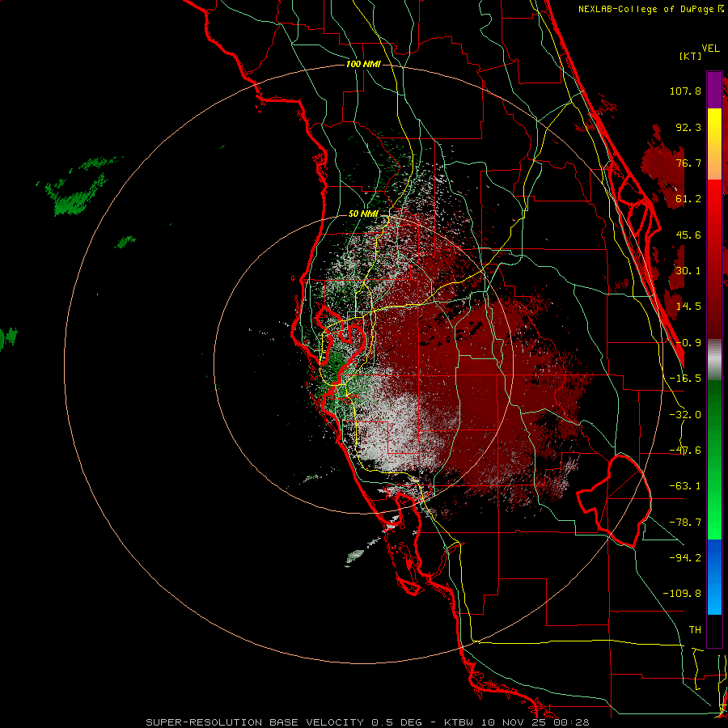Click the TH label on legend
Screen dimensions: 728x728
[695, 630]
